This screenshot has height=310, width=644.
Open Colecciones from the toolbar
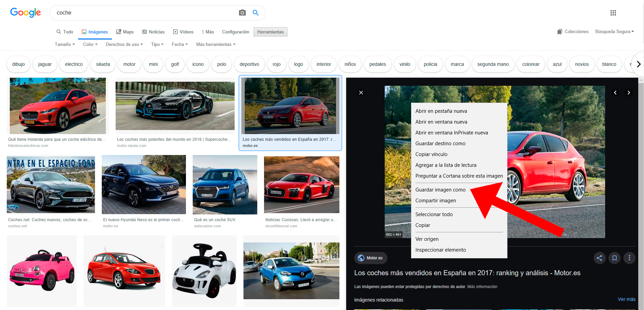pos(573,31)
